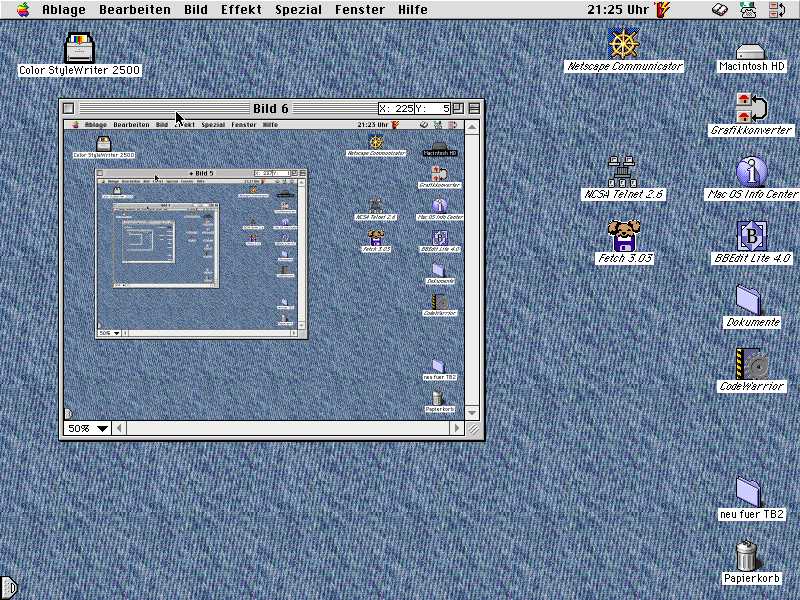Toggle the zoom box of Bild 6 window
Viewport: 800px width, 600px height.
pyautogui.click(x=457, y=108)
